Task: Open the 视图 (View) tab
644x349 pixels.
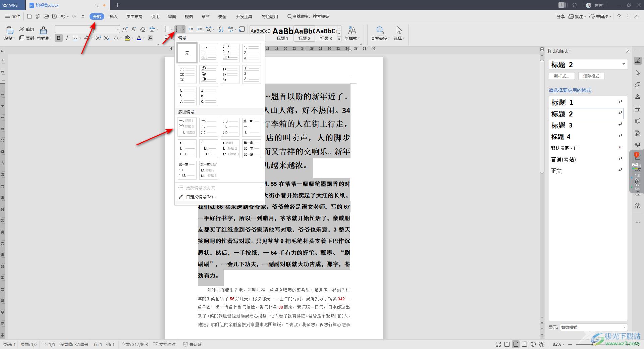Action: (x=189, y=16)
